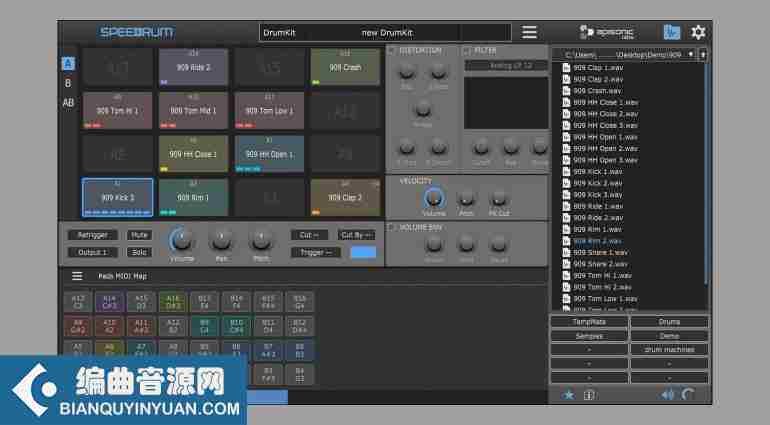This screenshot has width=770, height=425.
Task: Toggle the file browser panel icon
Action: point(671,32)
